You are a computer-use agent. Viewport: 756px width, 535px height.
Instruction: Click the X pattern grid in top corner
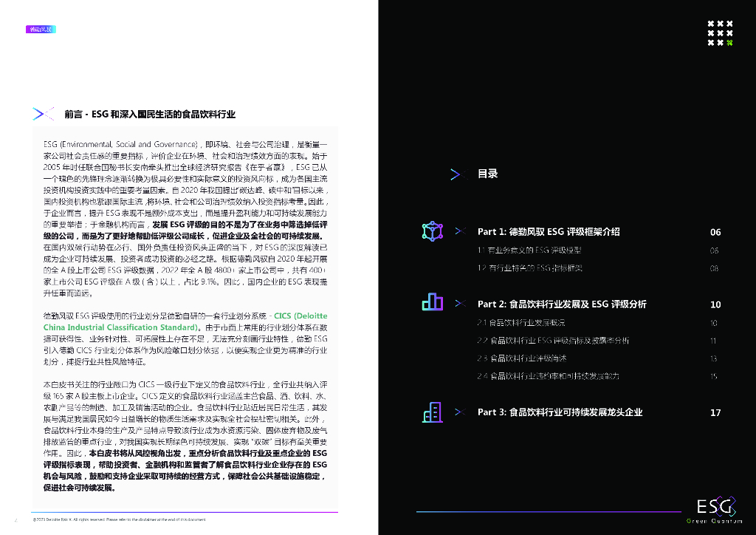coord(720,33)
